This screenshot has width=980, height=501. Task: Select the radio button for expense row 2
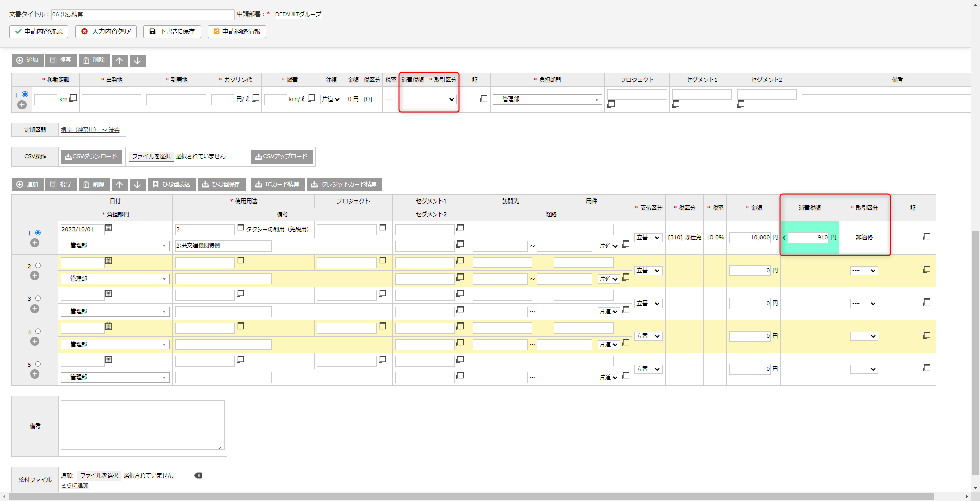pyautogui.click(x=38, y=266)
